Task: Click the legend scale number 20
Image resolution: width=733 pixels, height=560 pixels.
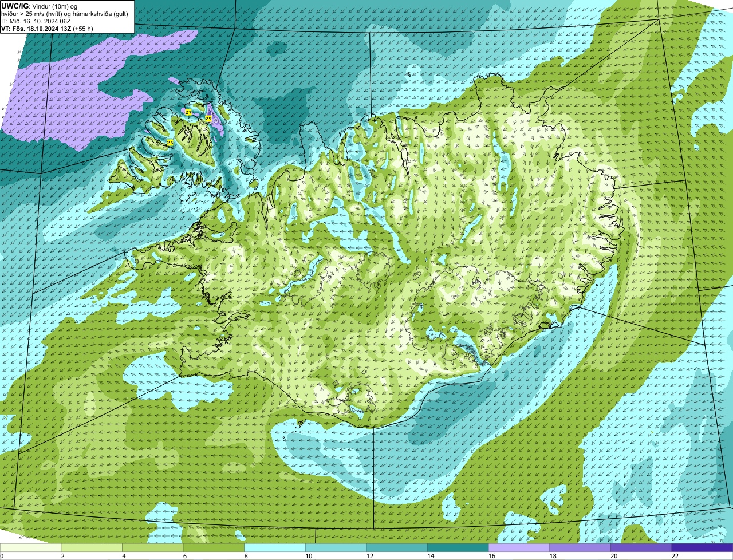Action: (x=614, y=556)
